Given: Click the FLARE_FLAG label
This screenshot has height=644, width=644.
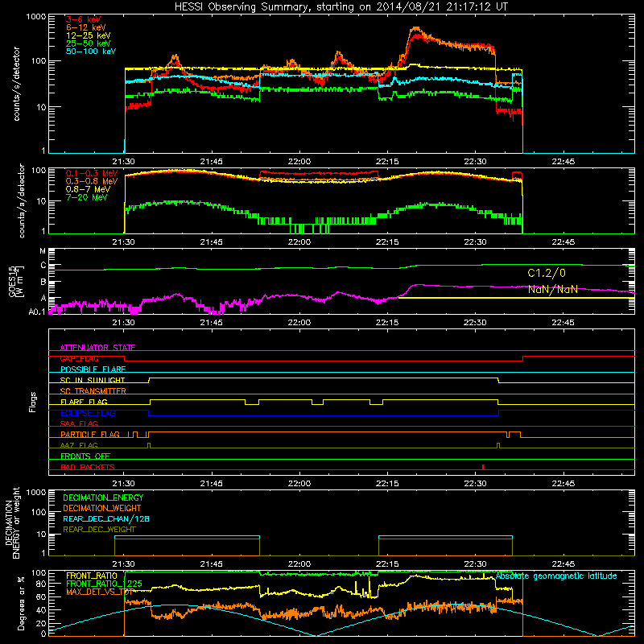Looking at the screenshot, I should [x=84, y=402].
